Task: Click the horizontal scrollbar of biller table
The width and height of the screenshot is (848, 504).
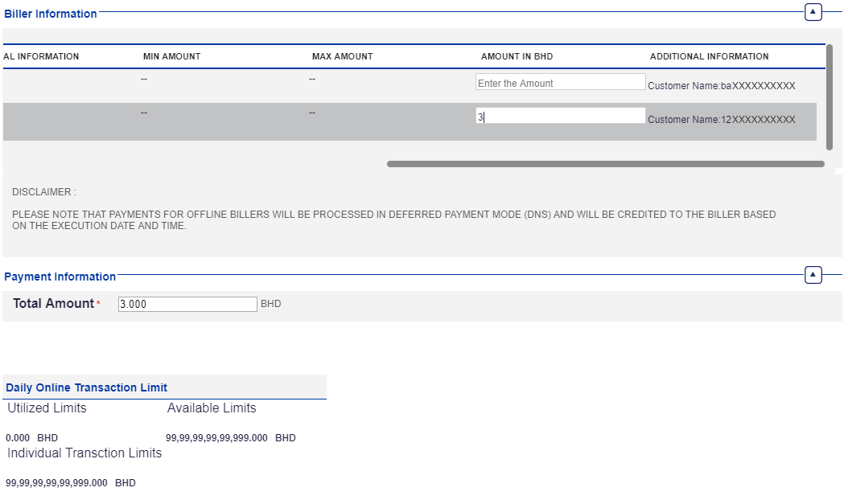Action: pos(605,164)
